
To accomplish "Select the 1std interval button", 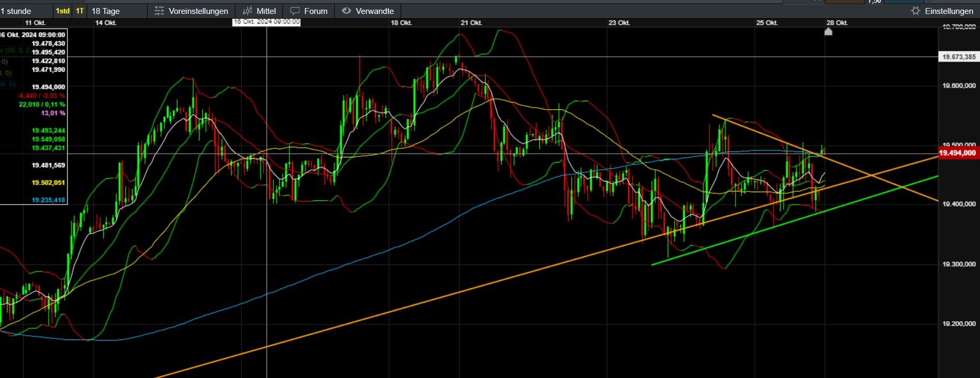I will click(63, 11).
